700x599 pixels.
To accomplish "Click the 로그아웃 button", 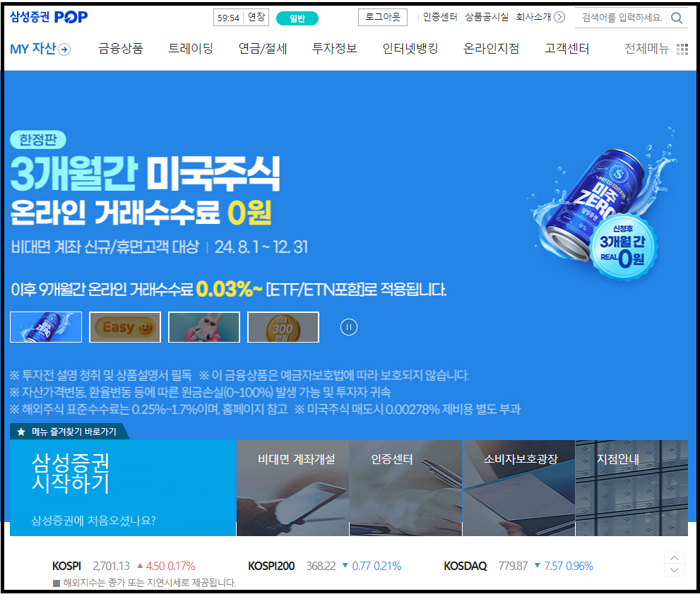I will (382, 17).
